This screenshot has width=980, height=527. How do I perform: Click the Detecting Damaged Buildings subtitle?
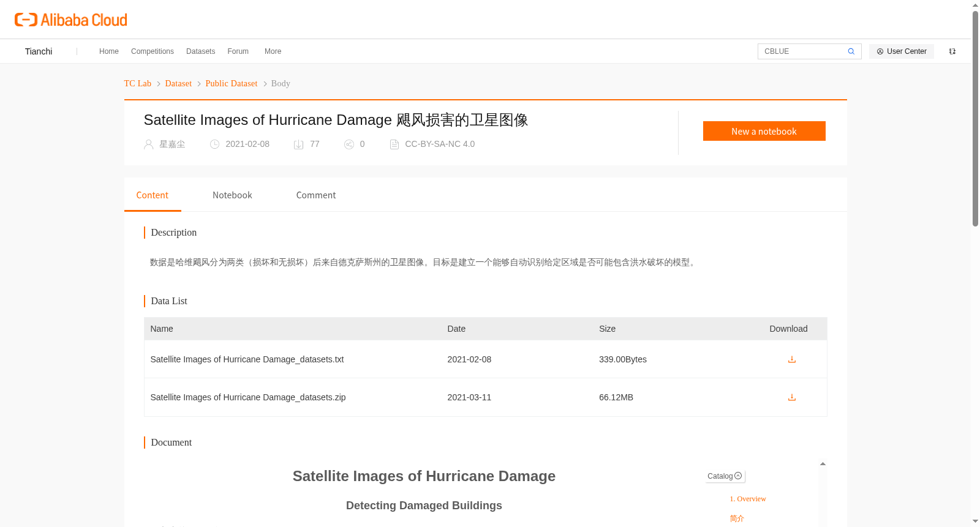(x=424, y=506)
